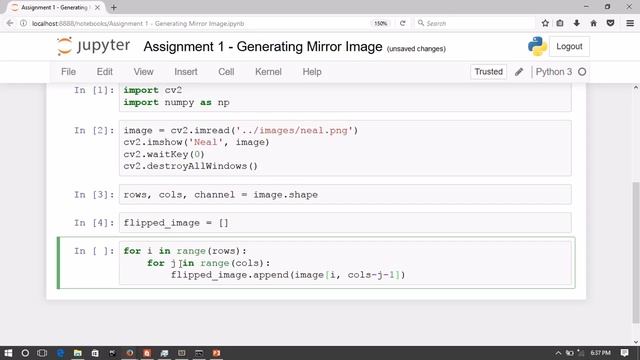This screenshot has height=360, width=640.
Task: Open Edge browser from the taskbar
Action: [60, 353]
